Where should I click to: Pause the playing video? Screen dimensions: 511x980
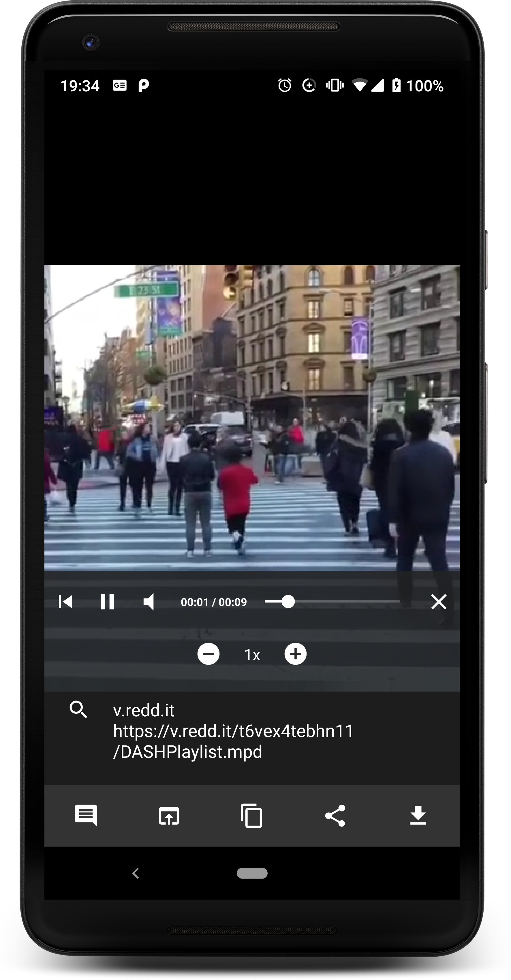click(107, 602)
